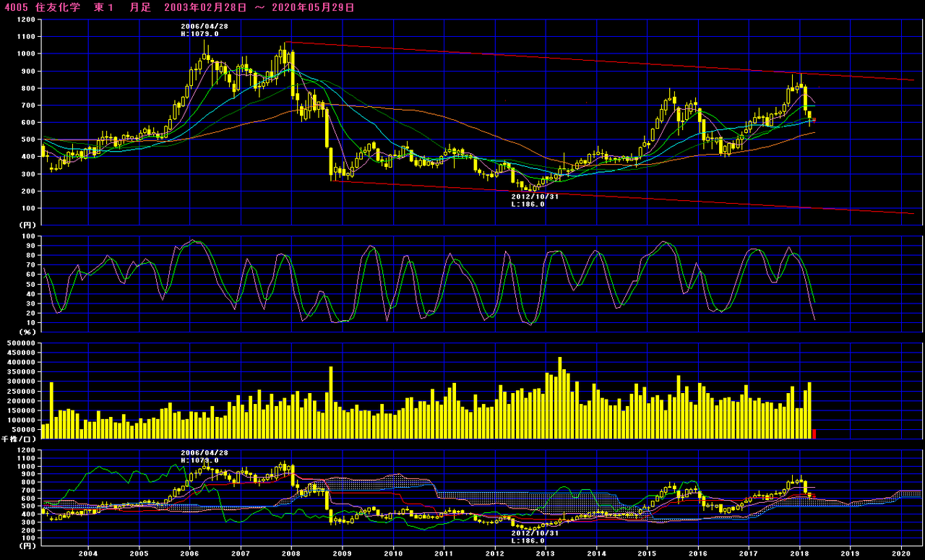925x560 pixels.
Task: Select the 2010 year marker on the x-axis
Action: [393, 553]
